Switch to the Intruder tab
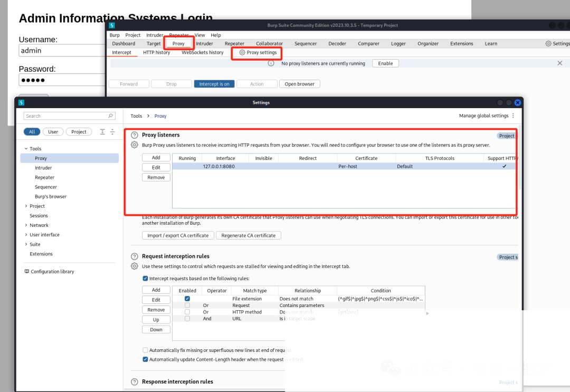 204,44
